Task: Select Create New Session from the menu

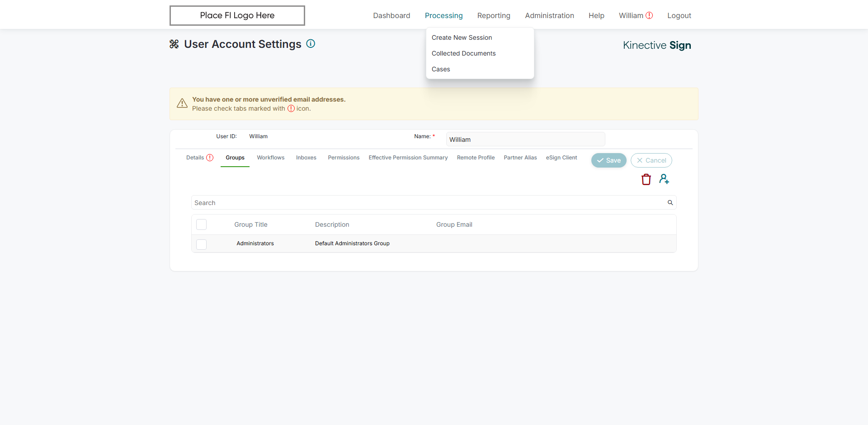Action: [x=462, y=37]
